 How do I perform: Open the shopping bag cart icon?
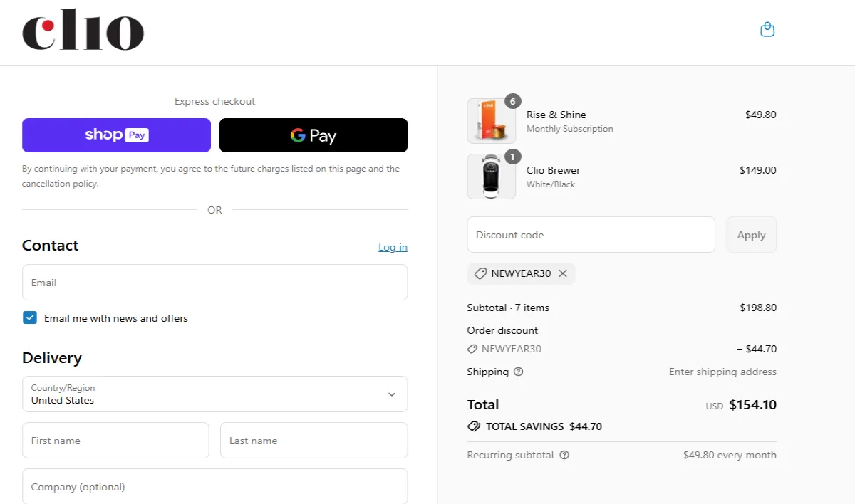[767, 29]
